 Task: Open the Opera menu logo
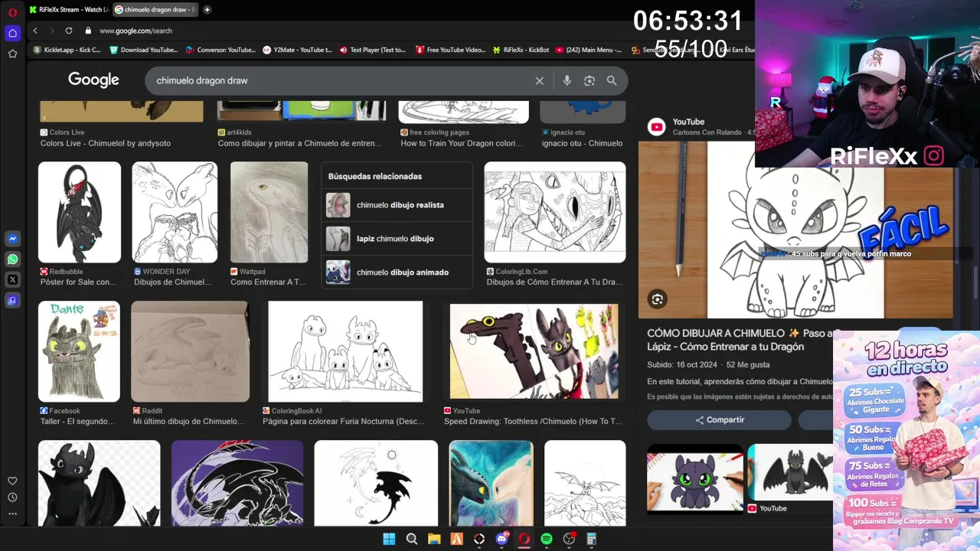click(x=12, y=13)
